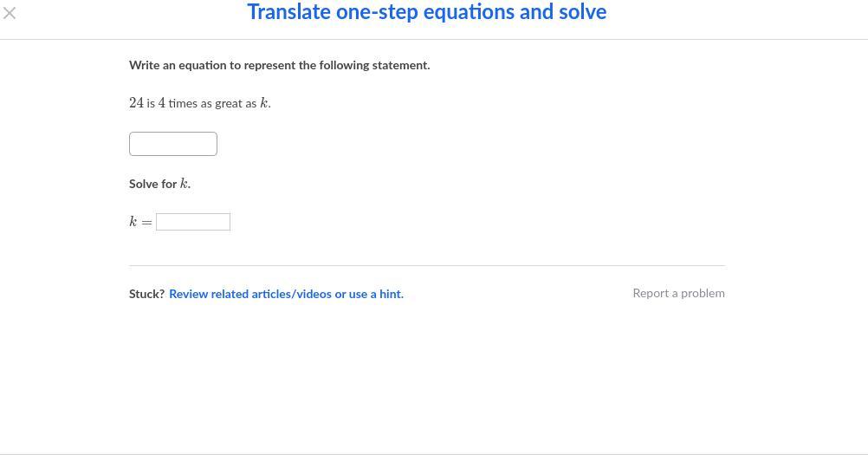The image size is (868, 455).
Task: Click the word 'statement' in the instruction
Action: 399,65
